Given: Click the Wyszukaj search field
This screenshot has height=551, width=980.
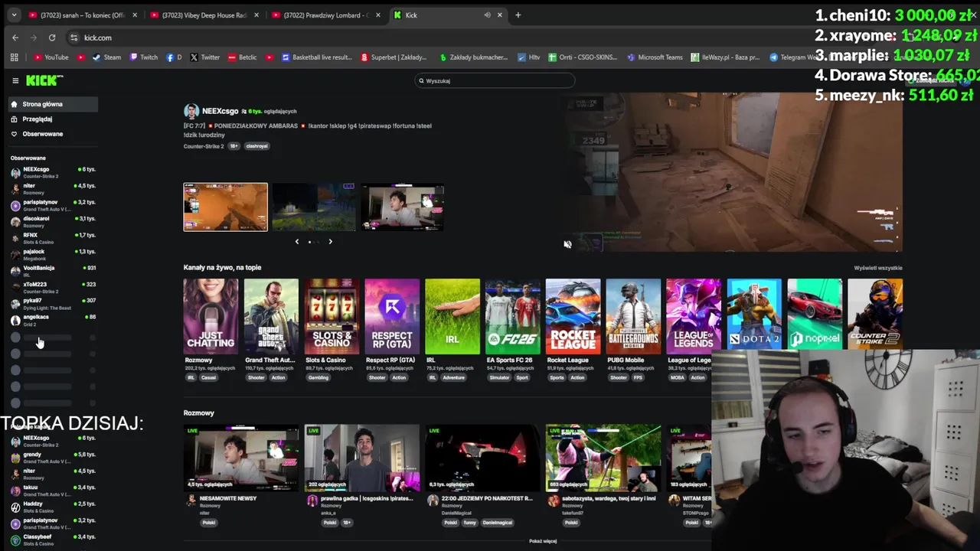Looking at the screenshot, I should click(495, 80).
